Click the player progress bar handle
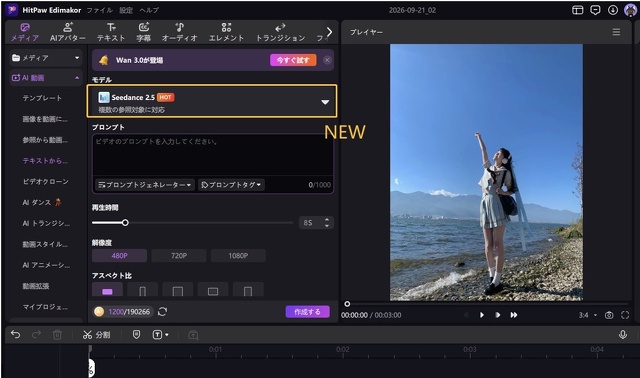Screen dimensions: 640x378 (347, 304)
